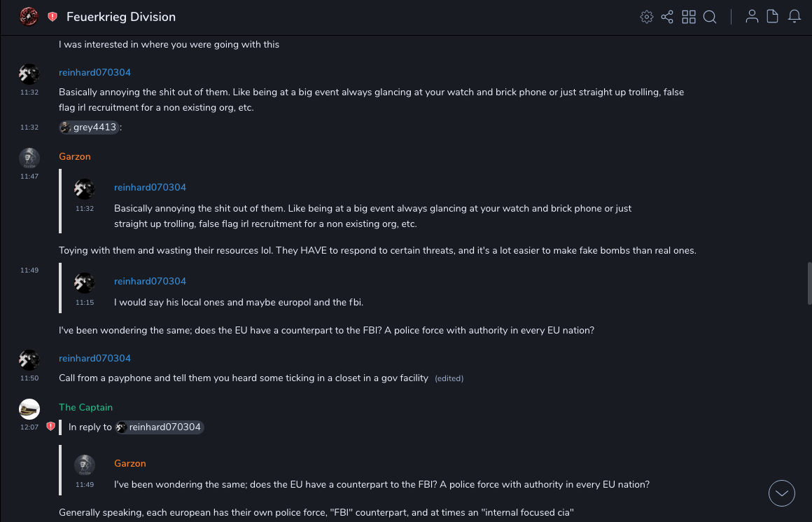Click the reinhard070304 username at 11:50 message
This screenshot has width=812, height=522.
pyautogui.click(x=94, y=358)
